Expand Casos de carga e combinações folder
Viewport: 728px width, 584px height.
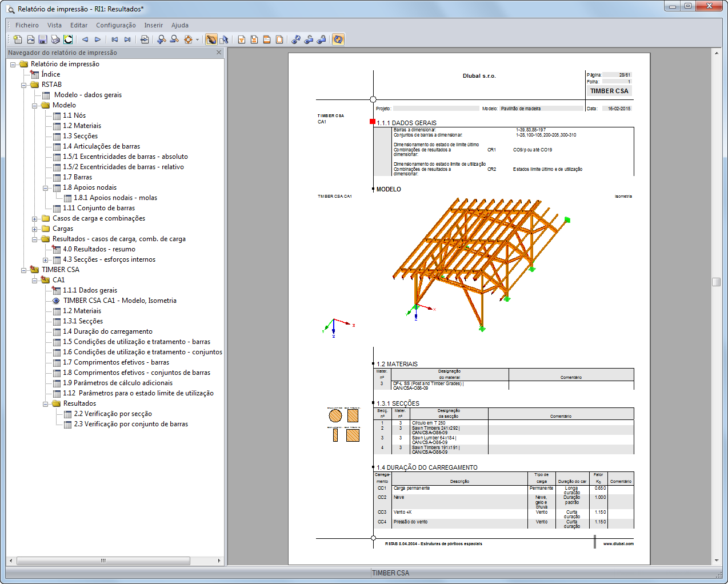(35, 218)
